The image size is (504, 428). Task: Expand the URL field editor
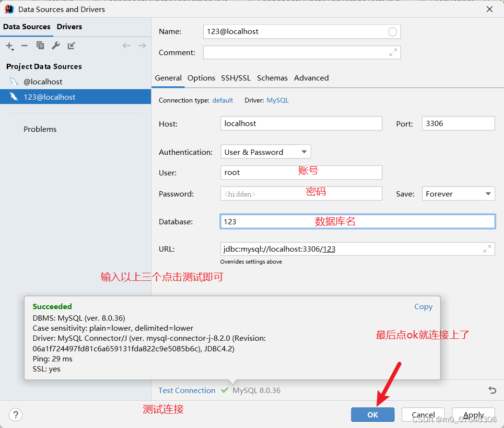click(487, 249)
